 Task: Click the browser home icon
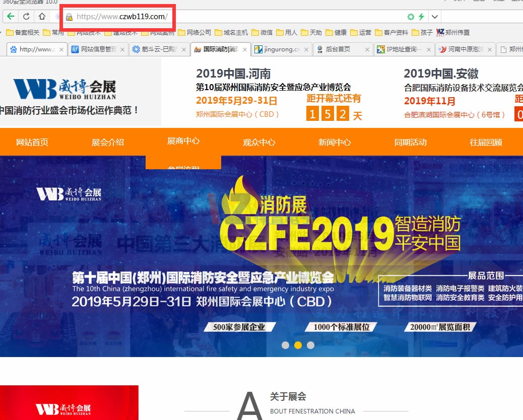click(x=41, y=16)
